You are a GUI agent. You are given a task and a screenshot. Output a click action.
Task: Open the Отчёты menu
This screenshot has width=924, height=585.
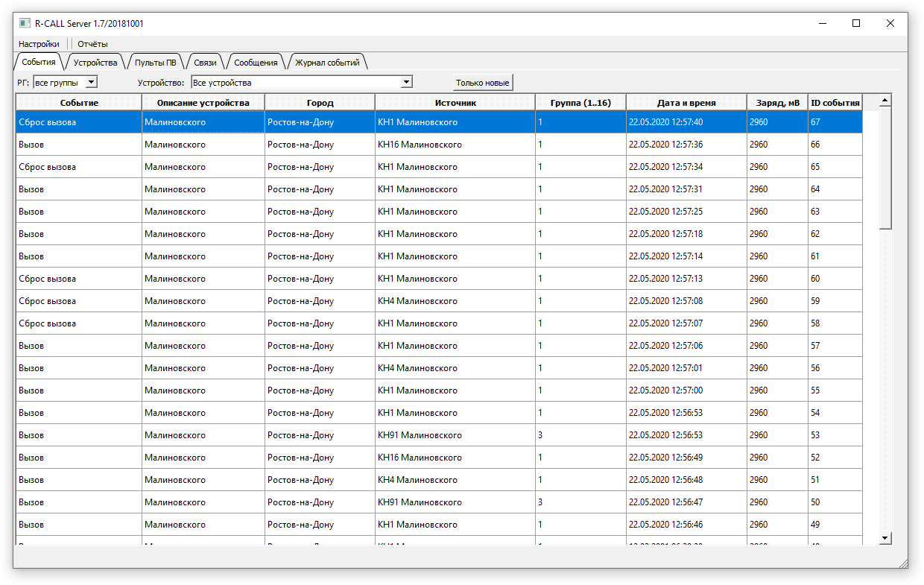tap(92, 44)
